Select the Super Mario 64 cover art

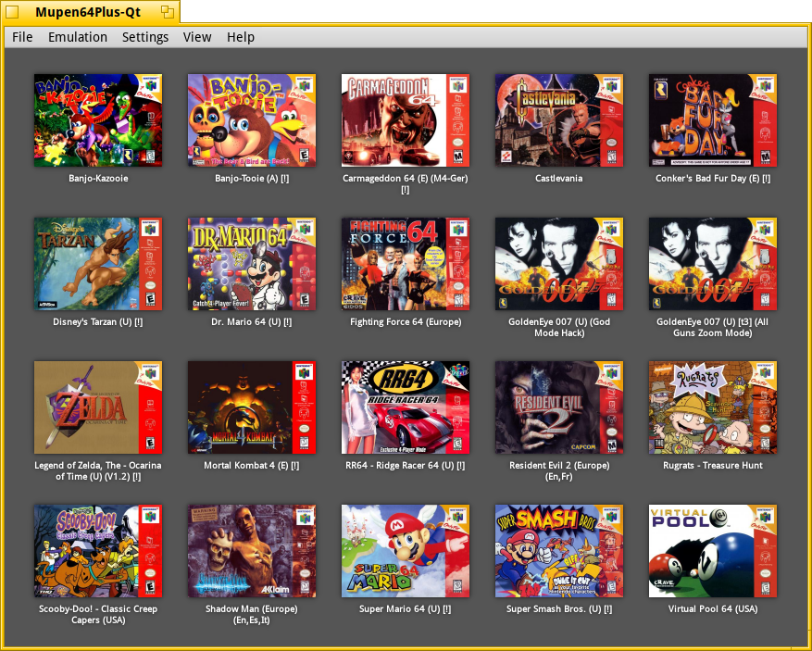(x=406, y=551)
